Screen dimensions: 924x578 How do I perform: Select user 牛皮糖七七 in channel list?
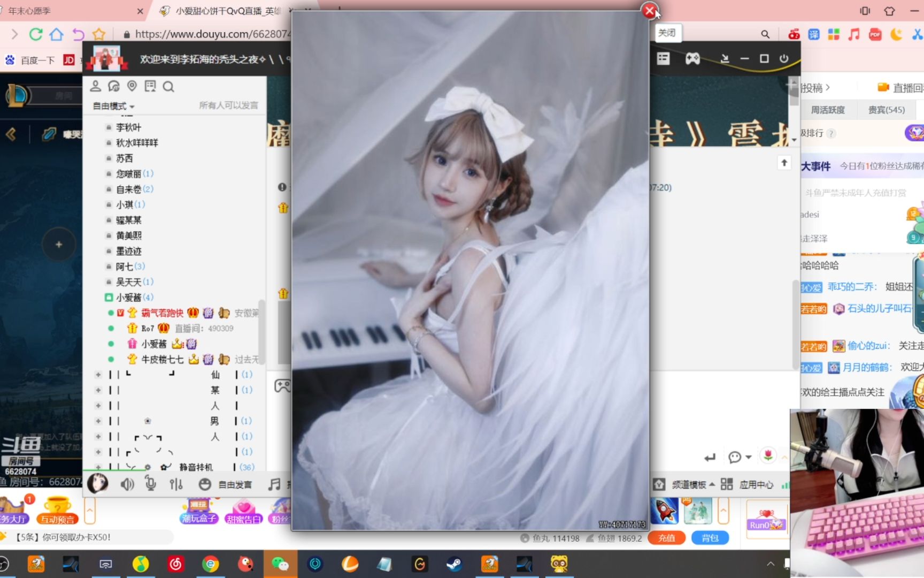[162, 359]
